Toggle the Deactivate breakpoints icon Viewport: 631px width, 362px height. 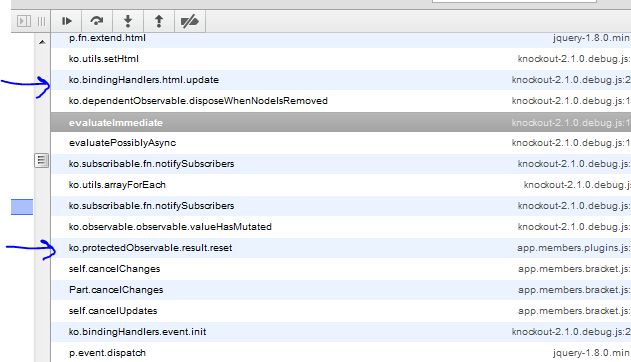pyautogui.click(x=190, y=21)
